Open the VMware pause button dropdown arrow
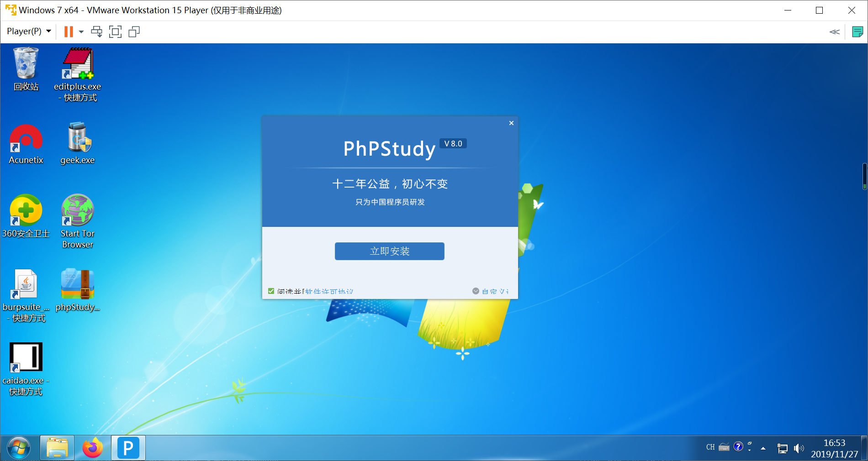Screen dimensions: 868x461 pos(81,31)
